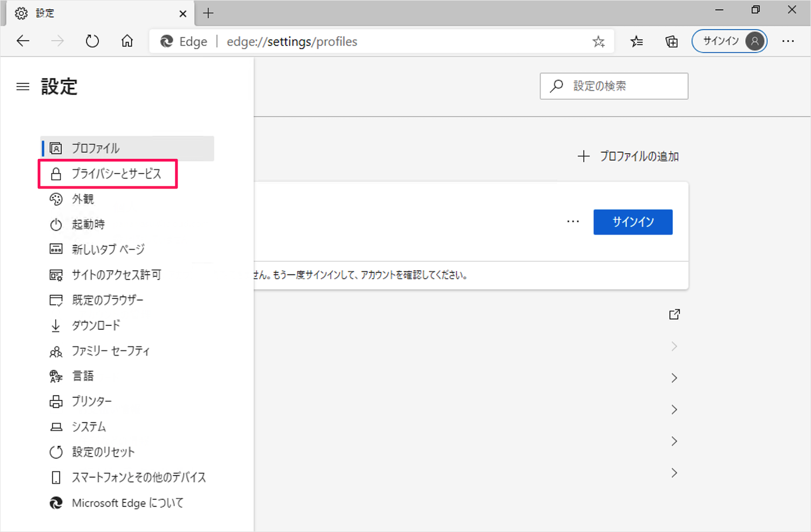Open the external link icon row

coord(674,314)
